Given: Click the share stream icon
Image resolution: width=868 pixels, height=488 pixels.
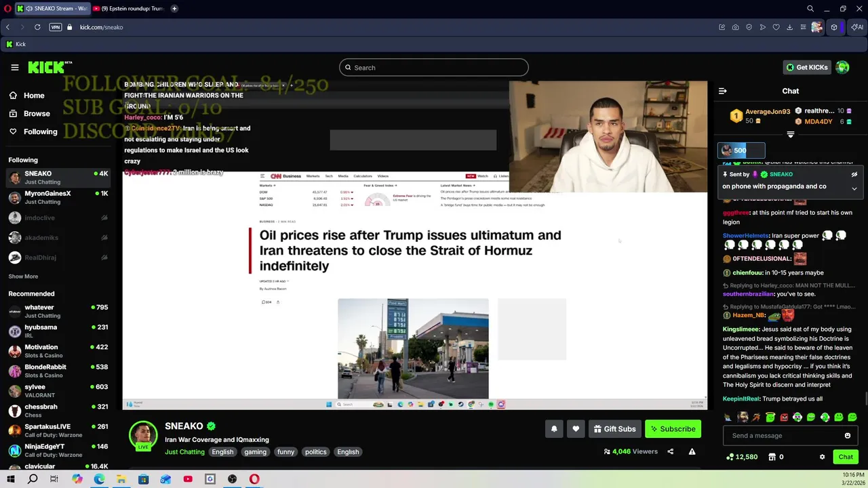Looking at the screenshot, I should tap(670, 451).
